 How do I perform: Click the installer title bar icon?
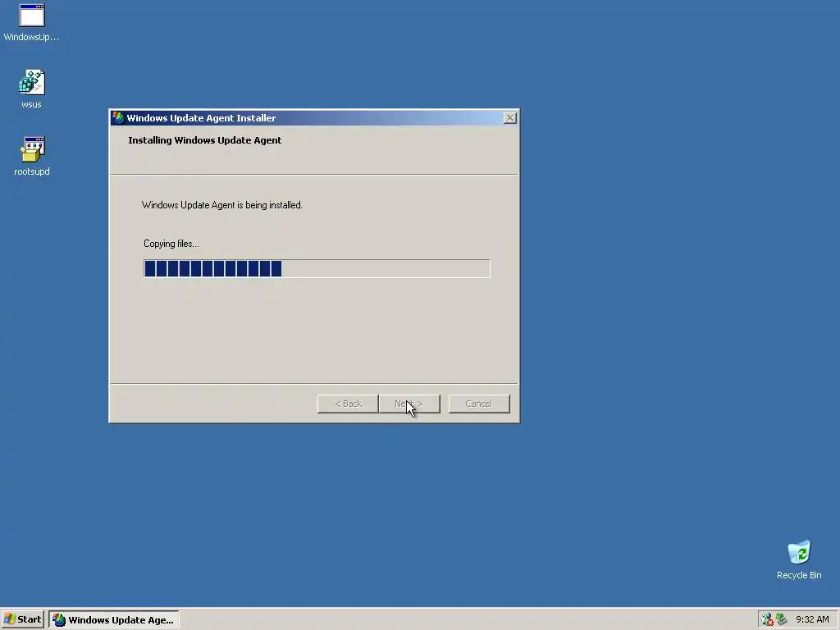tap(118, 118)
